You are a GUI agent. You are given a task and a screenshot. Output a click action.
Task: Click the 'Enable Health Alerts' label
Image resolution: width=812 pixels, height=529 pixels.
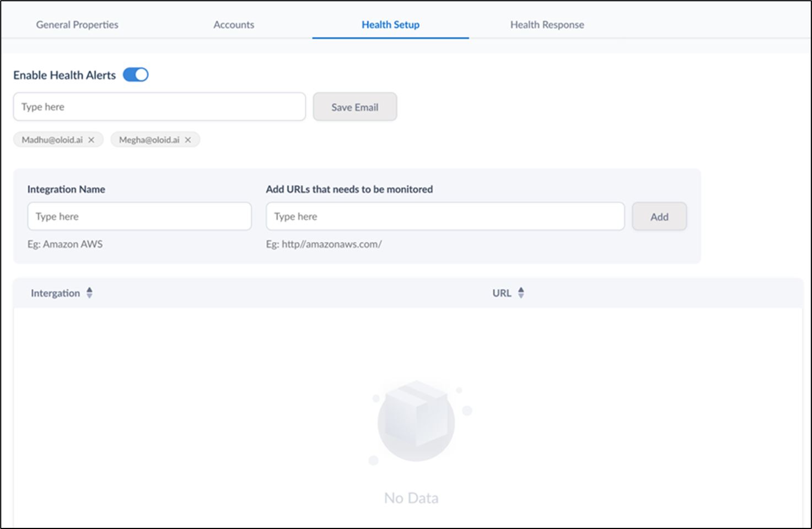[64, 75]
